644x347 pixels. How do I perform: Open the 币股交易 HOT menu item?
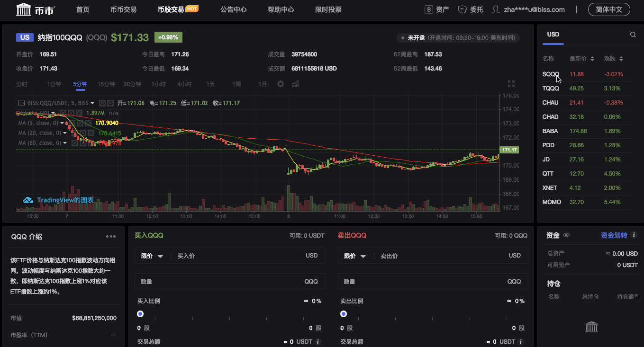pos(178,9)
